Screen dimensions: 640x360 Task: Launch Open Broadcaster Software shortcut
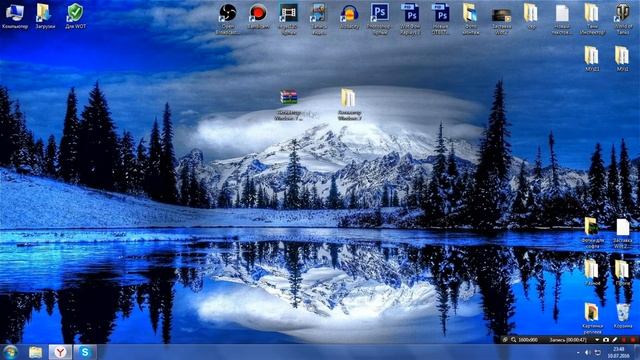pos(228,19)
